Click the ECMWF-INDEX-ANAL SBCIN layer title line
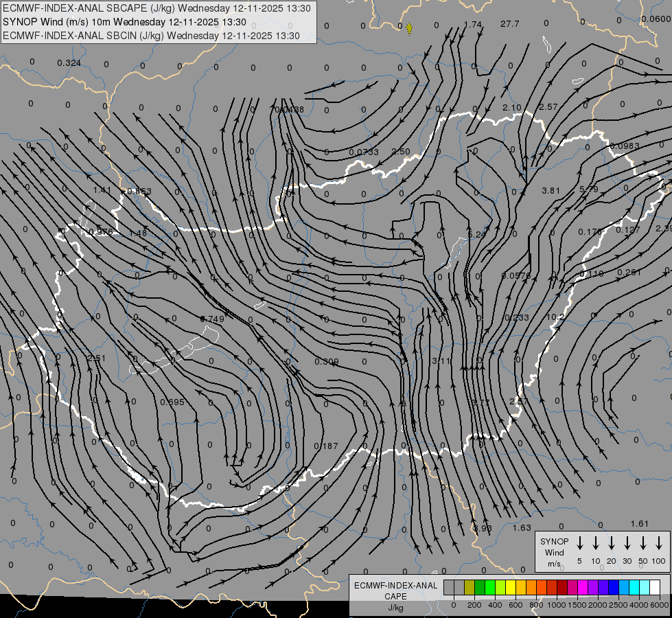Screen dimensions: 672x618 point(151,36)
